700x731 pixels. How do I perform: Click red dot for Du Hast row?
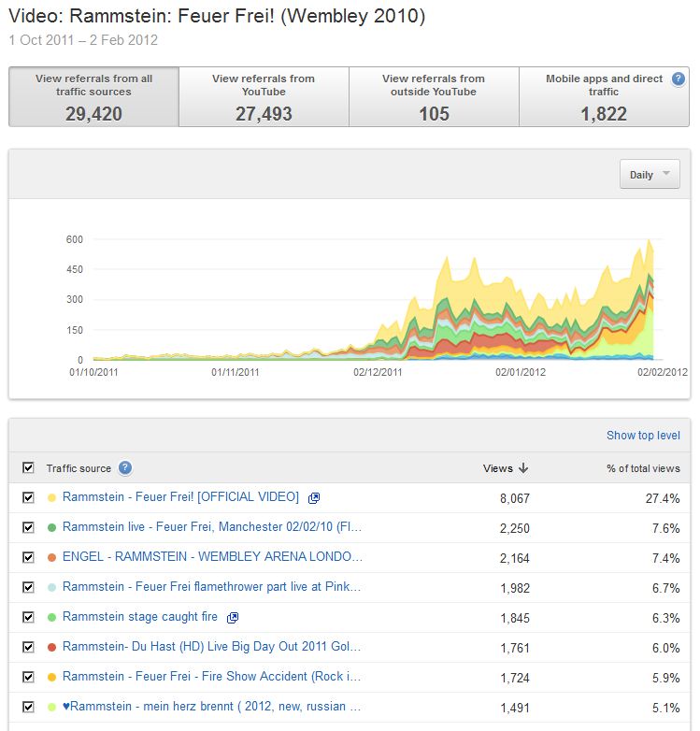(51, 648)
